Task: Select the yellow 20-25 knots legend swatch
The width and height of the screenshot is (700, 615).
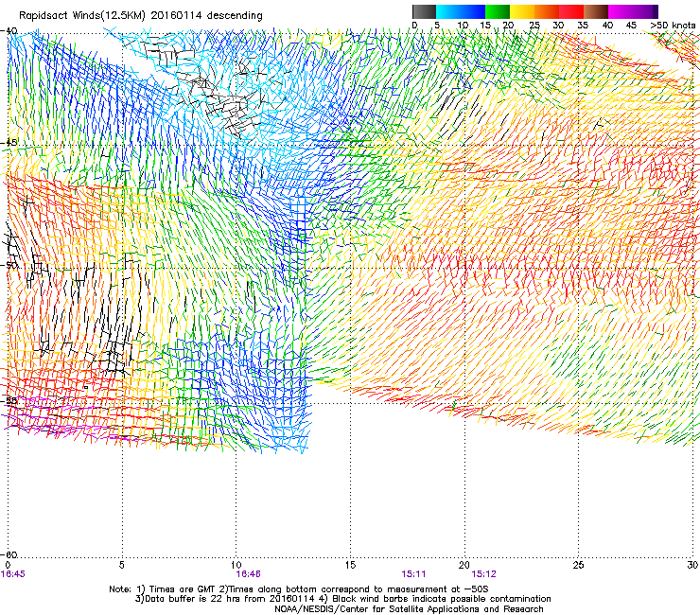Action: tap(522, 11)
